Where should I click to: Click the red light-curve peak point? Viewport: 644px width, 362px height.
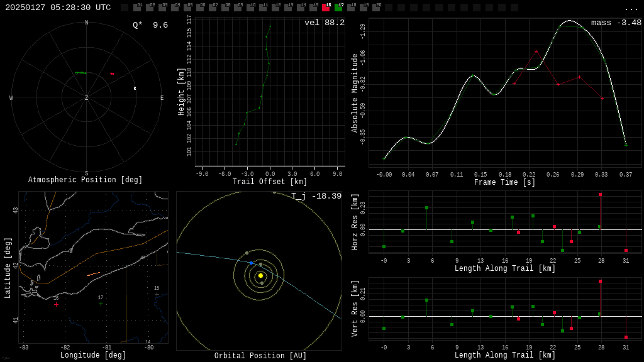point(536,52)
